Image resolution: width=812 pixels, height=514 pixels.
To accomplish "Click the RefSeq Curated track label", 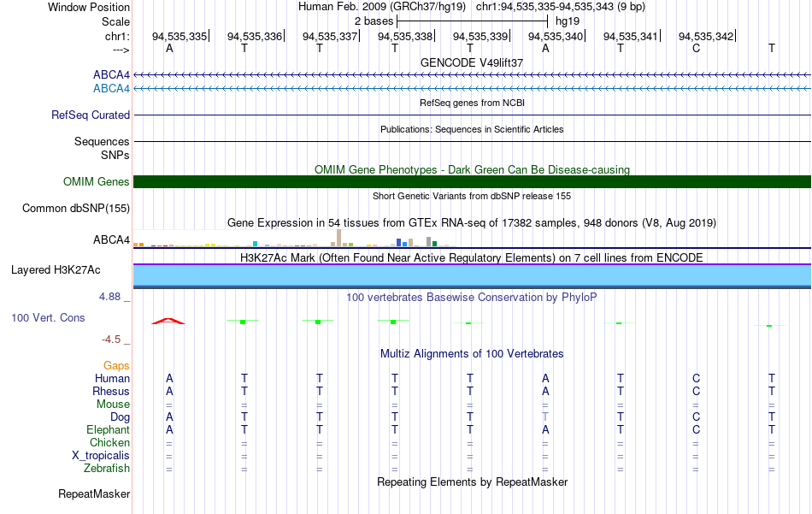I will pos(91,115).
